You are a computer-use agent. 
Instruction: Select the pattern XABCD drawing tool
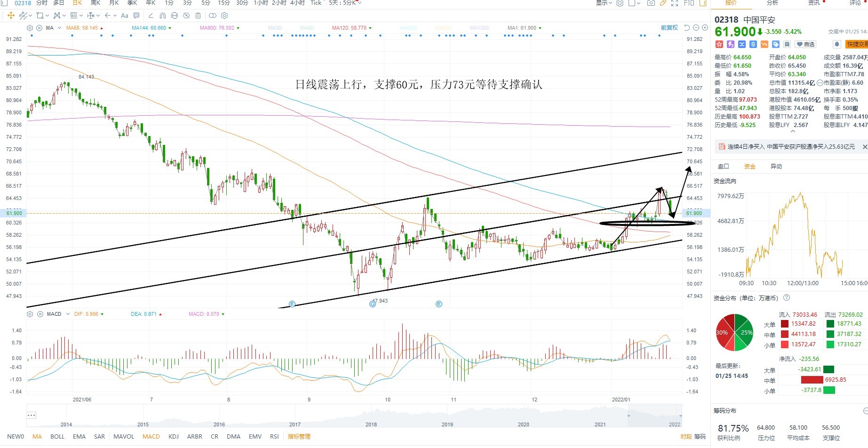pyautogui.click(x=57, y=16)
